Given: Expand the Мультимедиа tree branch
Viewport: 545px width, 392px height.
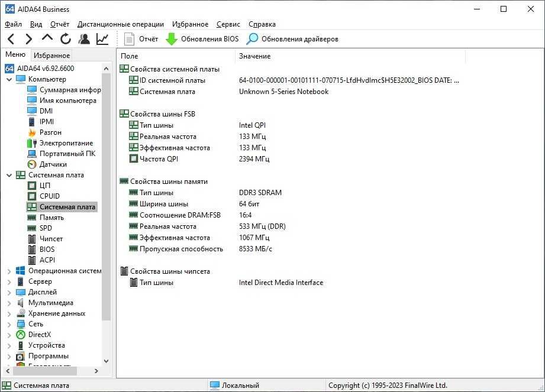Looking at the screenshot, I should (9, 303).
